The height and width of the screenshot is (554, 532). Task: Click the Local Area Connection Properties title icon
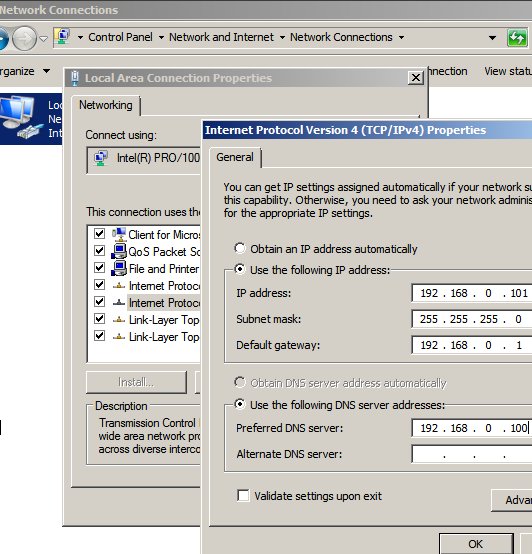[75, 78]
